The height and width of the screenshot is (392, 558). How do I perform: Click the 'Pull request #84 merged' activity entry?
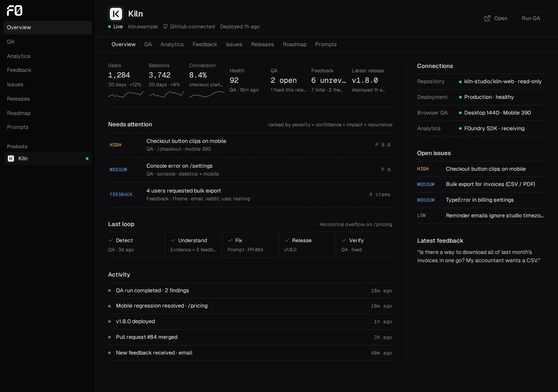250,337
